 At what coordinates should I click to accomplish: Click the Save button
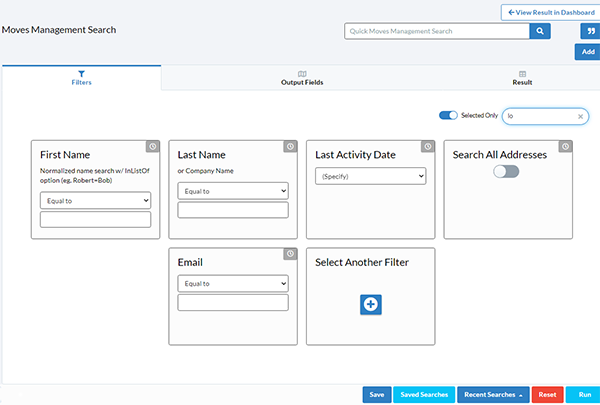[377, 395]
